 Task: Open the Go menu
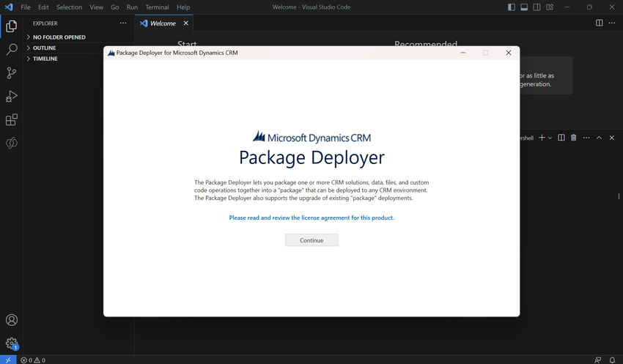coord(115,7)
